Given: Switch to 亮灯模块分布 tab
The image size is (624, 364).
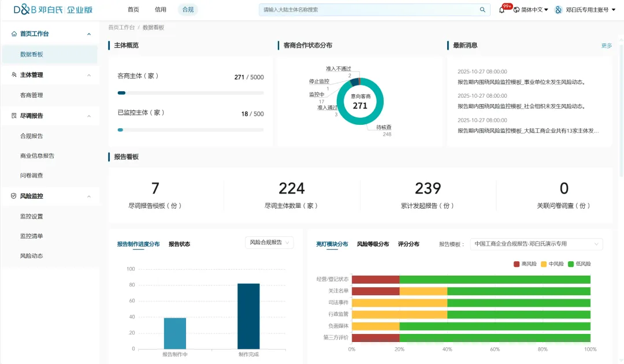Looking at the screenshot, I should click(x=332, y=244).
